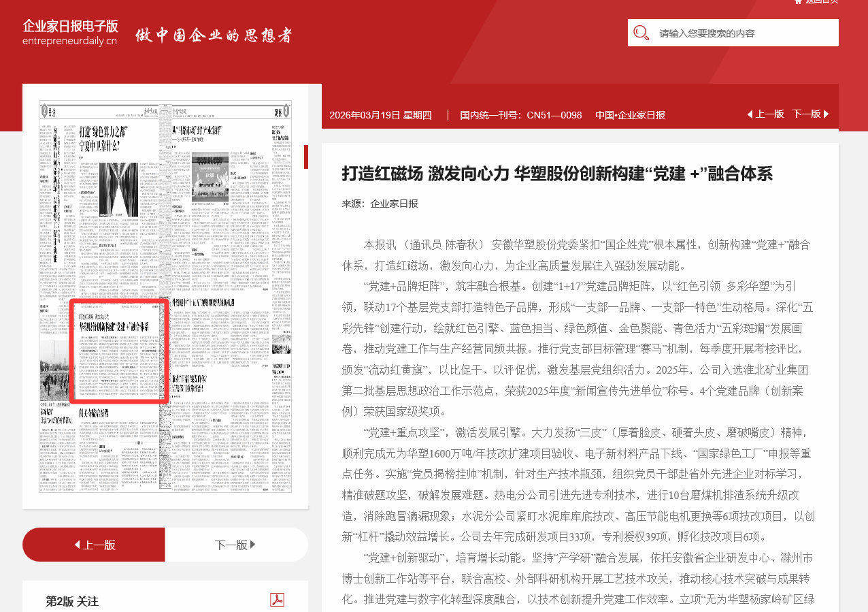Image resolution: width=868 pixels, height=612 pixels.
Task: Click the search magnifier icon
Action: (x=641, y=33)
